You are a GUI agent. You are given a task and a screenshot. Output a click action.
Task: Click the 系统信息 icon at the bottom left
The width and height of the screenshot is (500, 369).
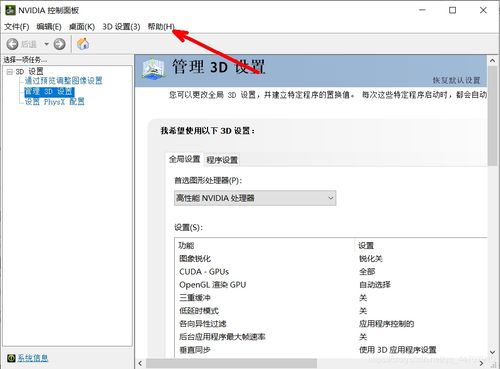coord(11,358)
